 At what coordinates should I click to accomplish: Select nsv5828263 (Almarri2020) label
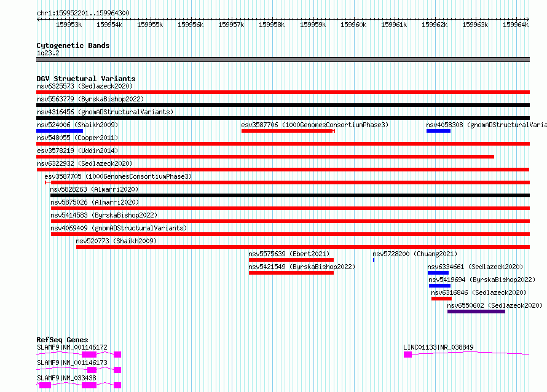coord(94,189)
